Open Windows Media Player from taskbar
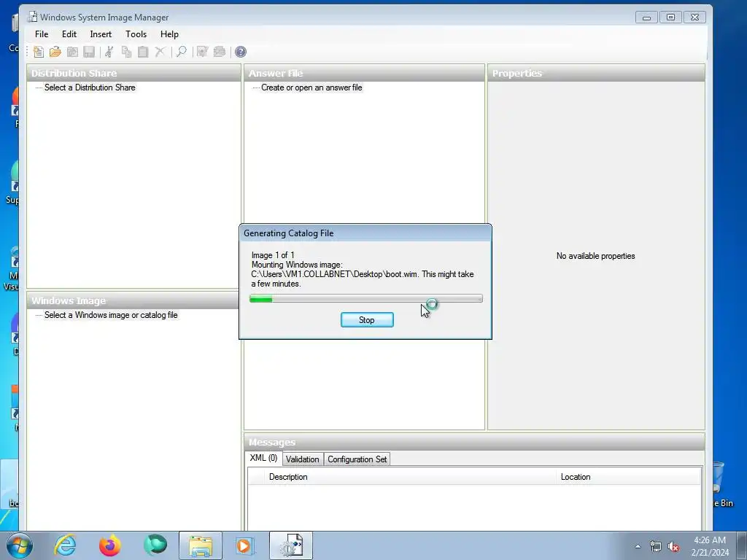Viewport: 747px width, 560px height. click(245, 545)
